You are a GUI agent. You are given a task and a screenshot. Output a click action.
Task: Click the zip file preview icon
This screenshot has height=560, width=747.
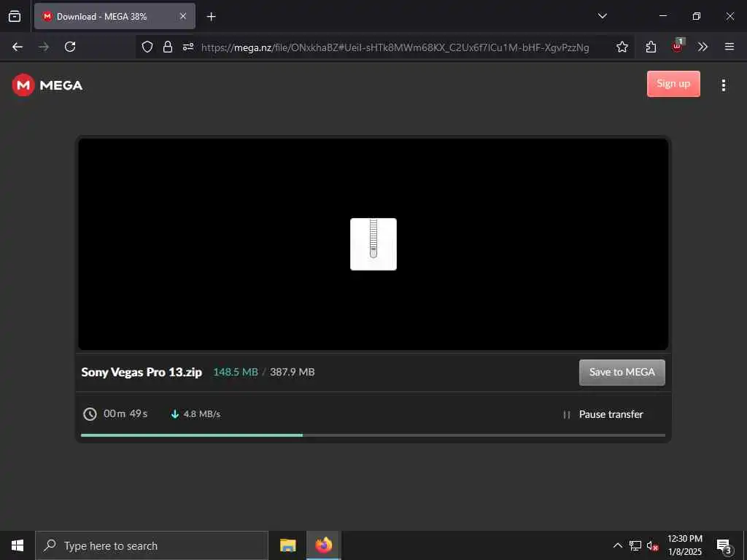(373, 244)
